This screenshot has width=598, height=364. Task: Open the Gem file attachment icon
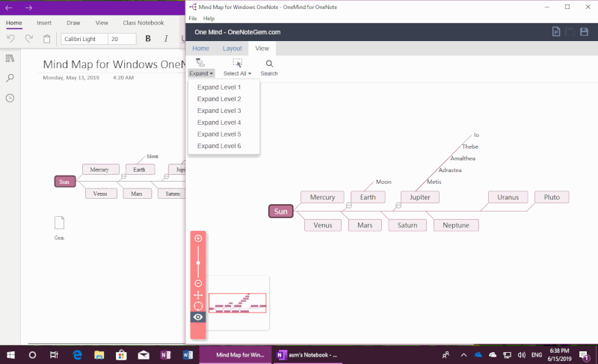60,223
